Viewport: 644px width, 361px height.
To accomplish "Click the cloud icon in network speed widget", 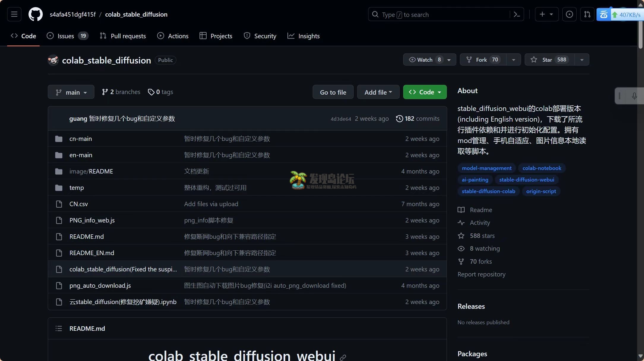I will 604,15.
